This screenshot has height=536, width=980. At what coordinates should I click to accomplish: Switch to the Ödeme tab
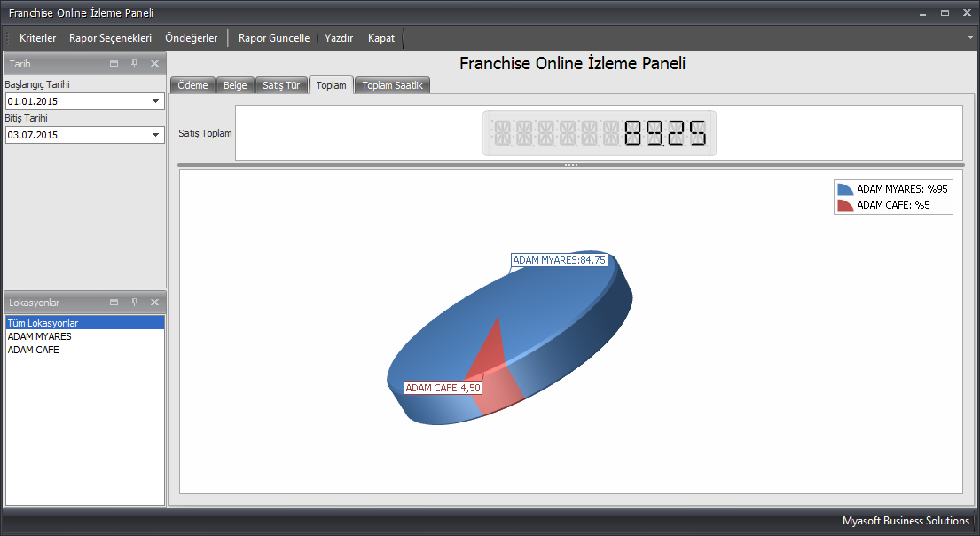(192, 85)
